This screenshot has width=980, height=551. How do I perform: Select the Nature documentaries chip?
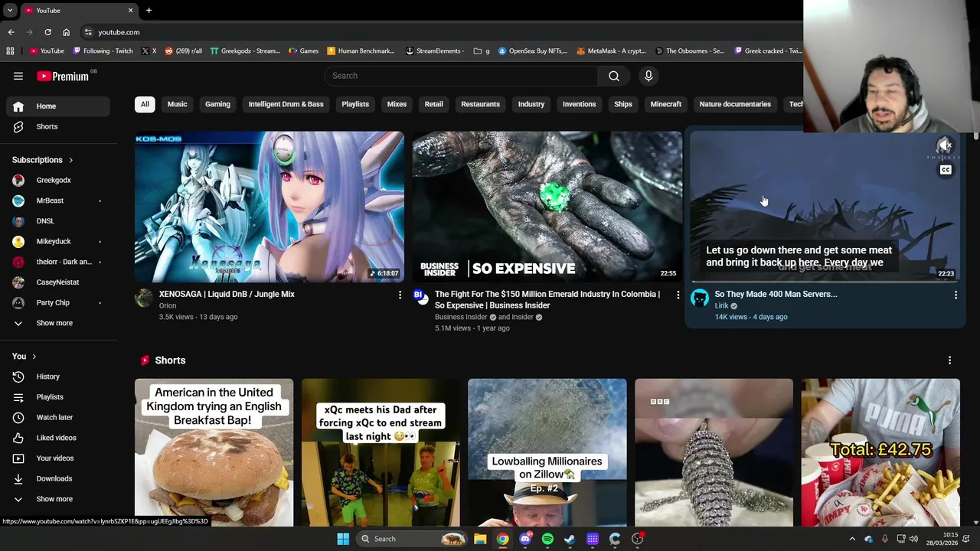click(735, 104)
